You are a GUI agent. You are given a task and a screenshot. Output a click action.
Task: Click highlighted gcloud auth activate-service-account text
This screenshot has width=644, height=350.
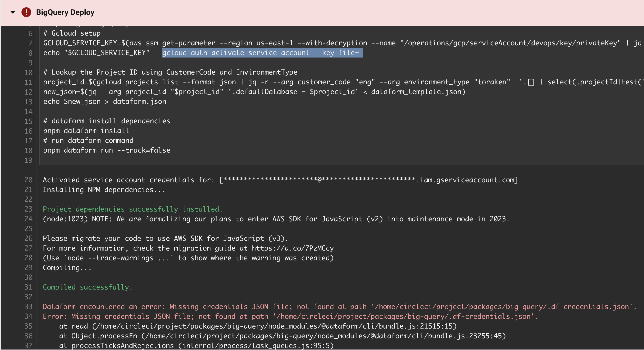(262, 53)
